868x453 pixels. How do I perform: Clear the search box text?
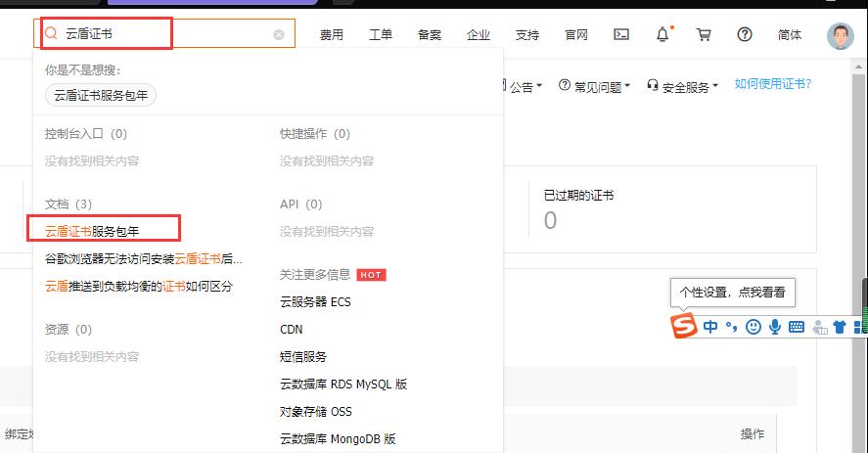pyautogui.click(x=279, y=35)
